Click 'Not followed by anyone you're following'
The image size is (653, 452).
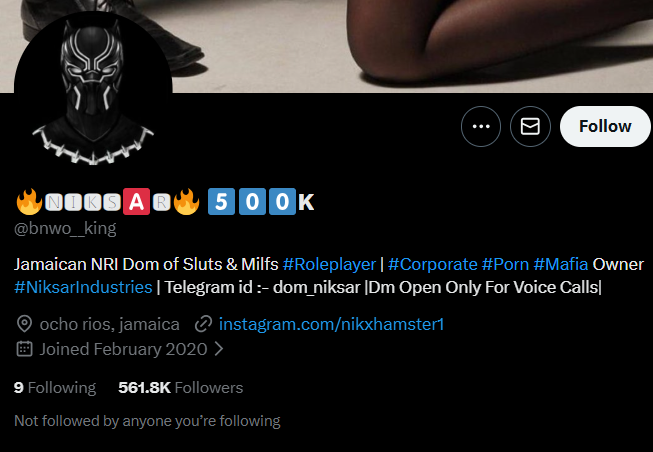[147, 421]
